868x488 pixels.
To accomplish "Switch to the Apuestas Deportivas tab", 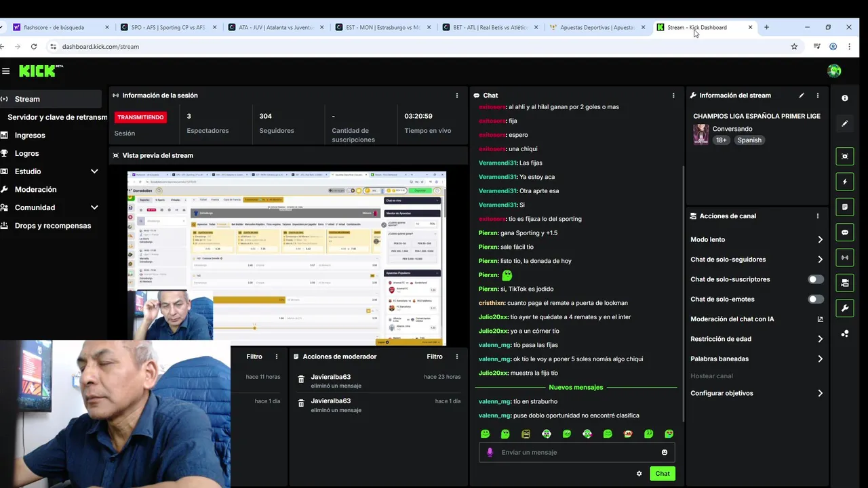I will click(597, 28).
